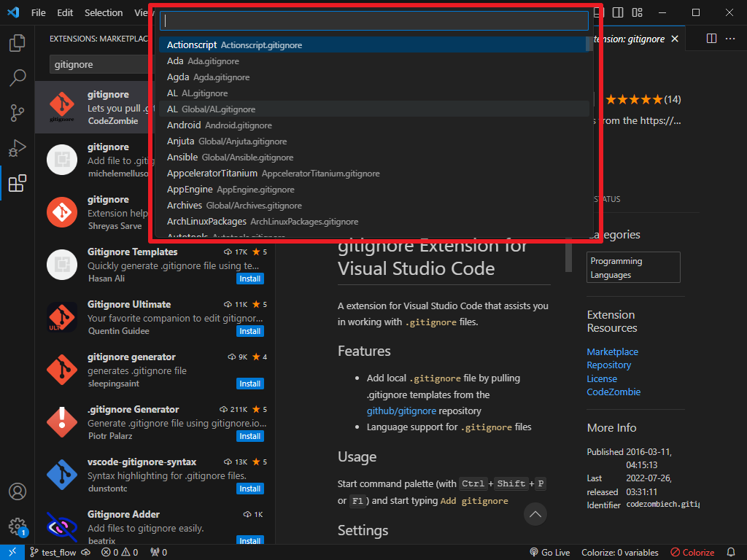The height and width of the screenshot is (560, 747).
Task: Open the customize layout icon
Action: point(637,12)
